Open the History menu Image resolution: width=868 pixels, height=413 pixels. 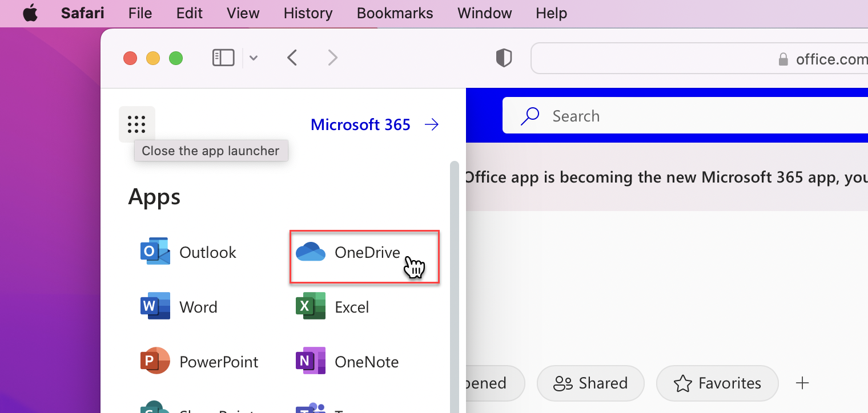[308, 13]
